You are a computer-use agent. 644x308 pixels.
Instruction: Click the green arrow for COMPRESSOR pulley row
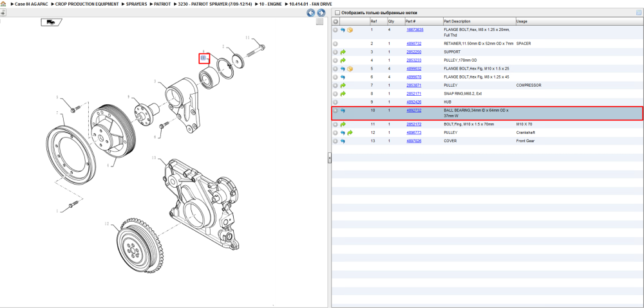pos(343,86)
